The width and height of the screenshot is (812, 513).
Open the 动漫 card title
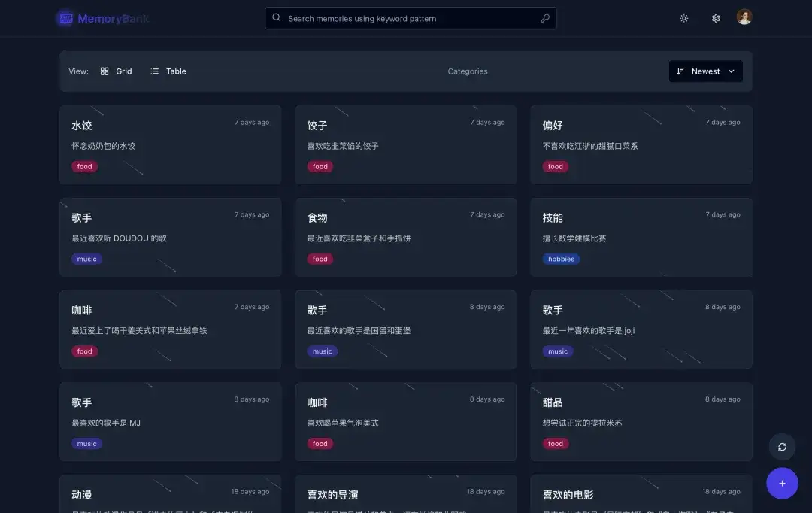pos(82,495)
